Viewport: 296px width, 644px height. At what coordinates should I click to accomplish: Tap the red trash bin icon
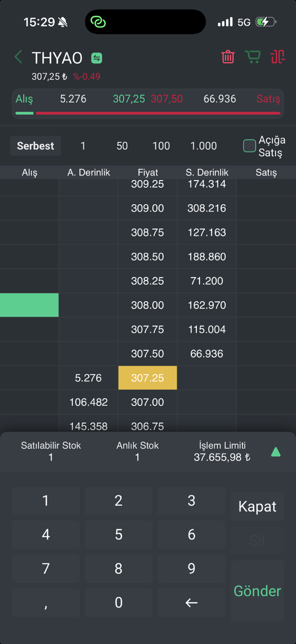228,56
